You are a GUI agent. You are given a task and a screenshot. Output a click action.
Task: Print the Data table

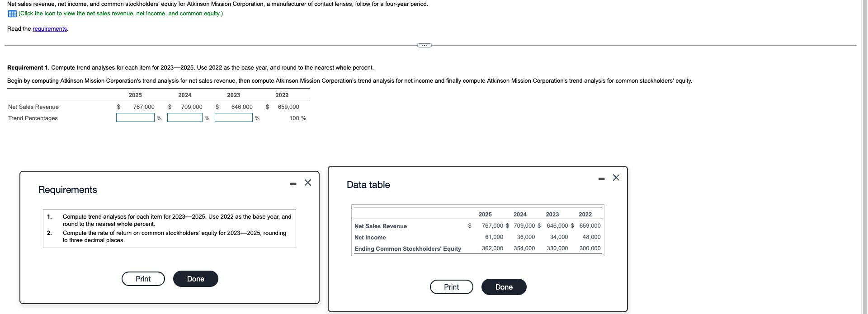click(x=452, y=287)
